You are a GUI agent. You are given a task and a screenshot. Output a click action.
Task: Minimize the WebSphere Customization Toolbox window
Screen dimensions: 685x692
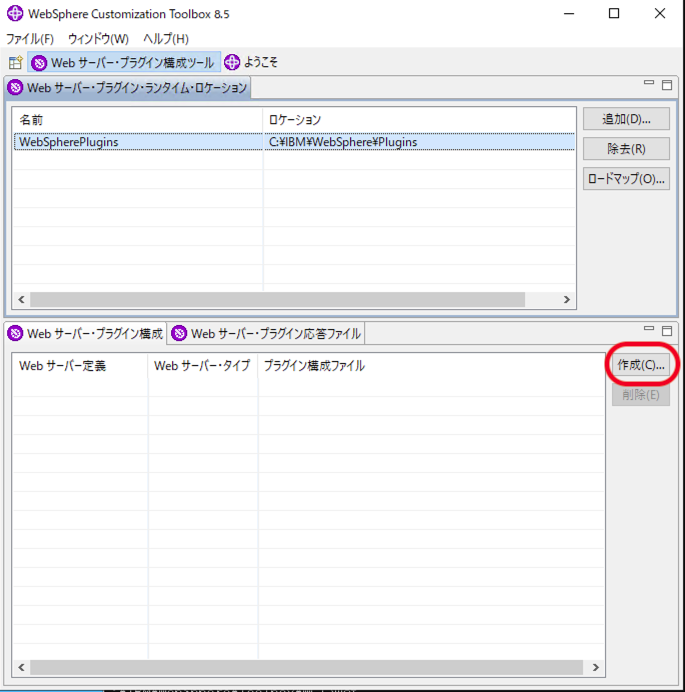click(x=569, y=14)
